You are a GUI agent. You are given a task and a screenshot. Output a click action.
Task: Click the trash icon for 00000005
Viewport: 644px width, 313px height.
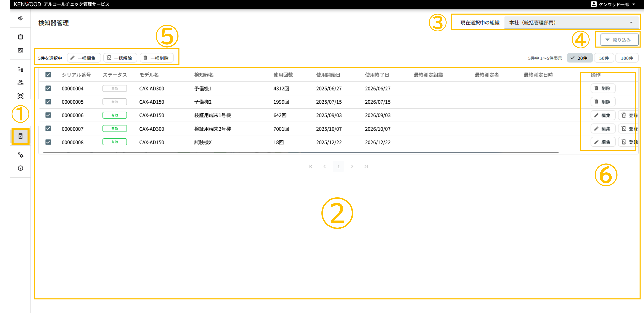[x=596, y=102]
